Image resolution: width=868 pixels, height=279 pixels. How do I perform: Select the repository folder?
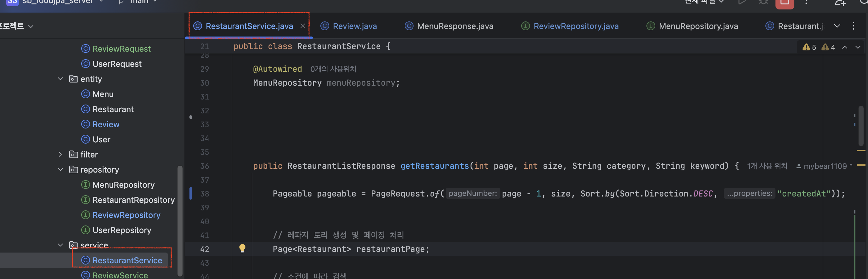[99, 170]
